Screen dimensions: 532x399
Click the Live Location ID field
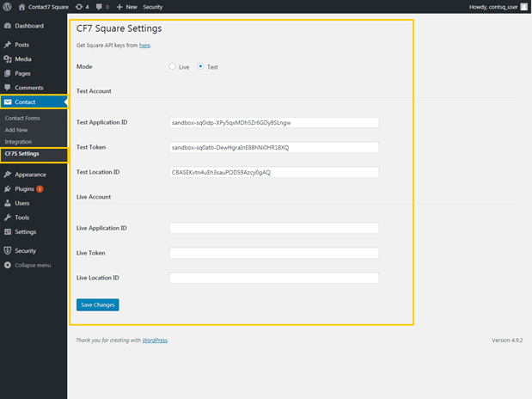click(x=274, y=278)
